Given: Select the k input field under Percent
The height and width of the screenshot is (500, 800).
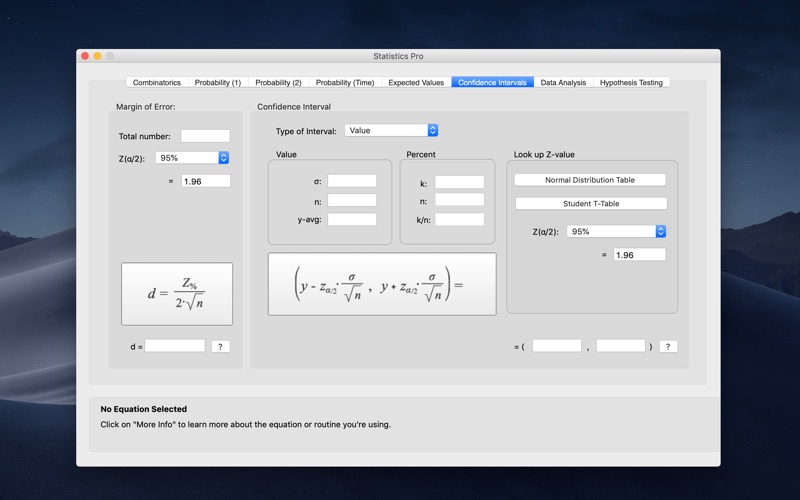Looking at the screenshot, I should [x=459, y=182].
